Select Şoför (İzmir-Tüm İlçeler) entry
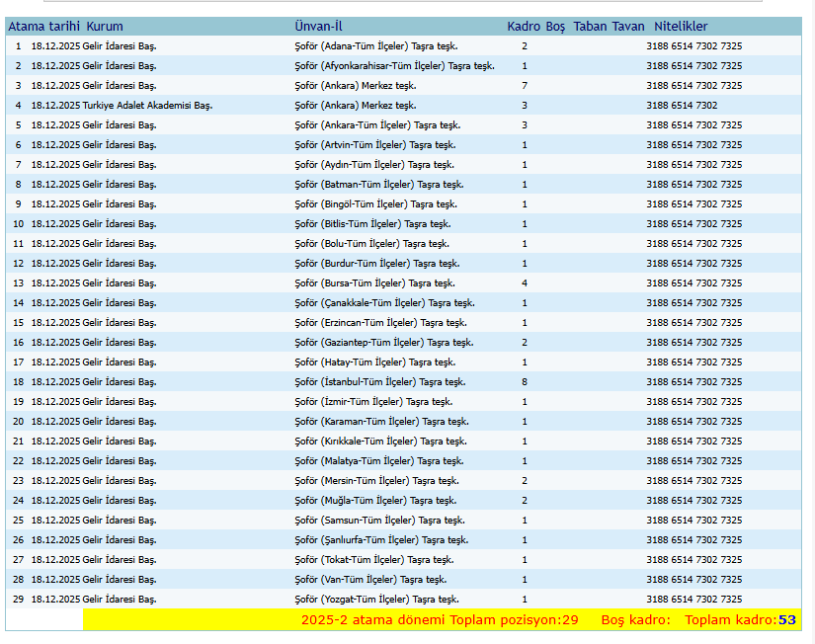Screen dimensions: 815x644 [373, 402]
